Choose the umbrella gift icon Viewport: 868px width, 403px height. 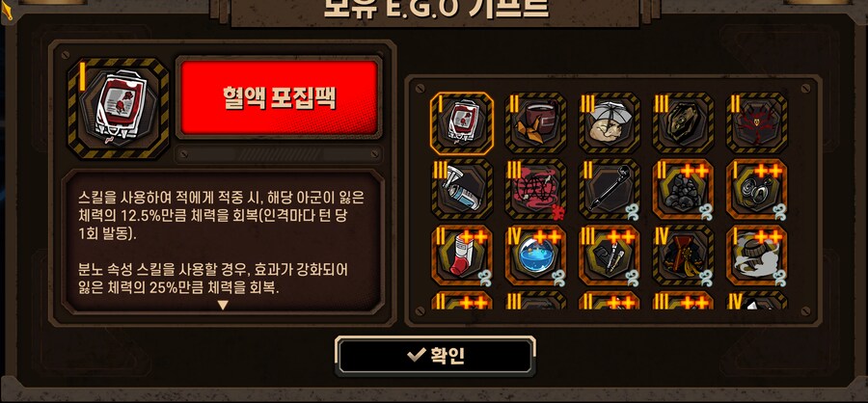[609, 122]
